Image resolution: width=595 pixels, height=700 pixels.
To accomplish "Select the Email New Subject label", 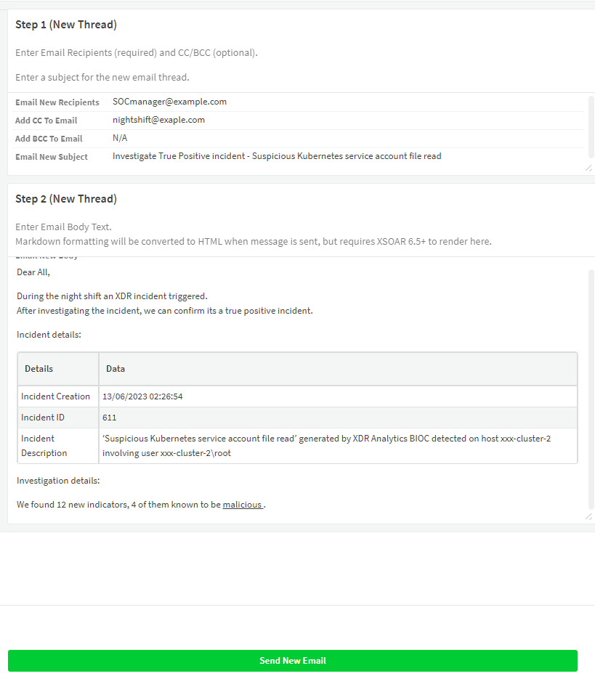I will (x=52, y=157).
